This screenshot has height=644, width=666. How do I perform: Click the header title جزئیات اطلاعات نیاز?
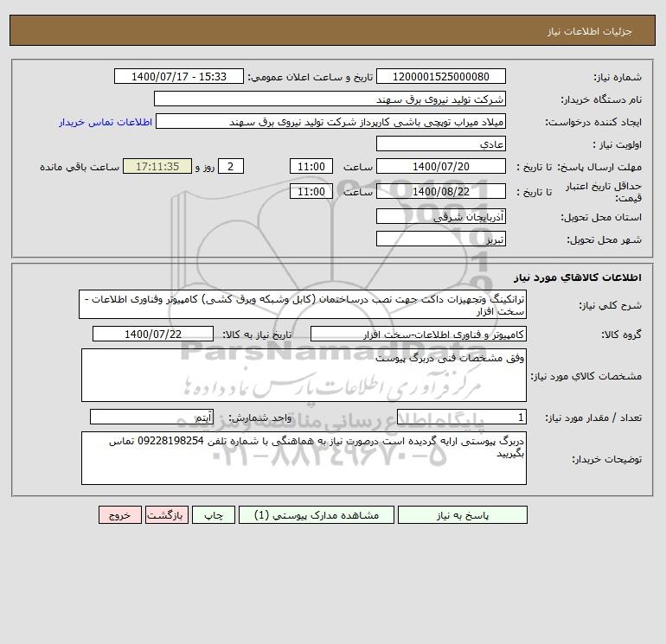tap(590, 31)
